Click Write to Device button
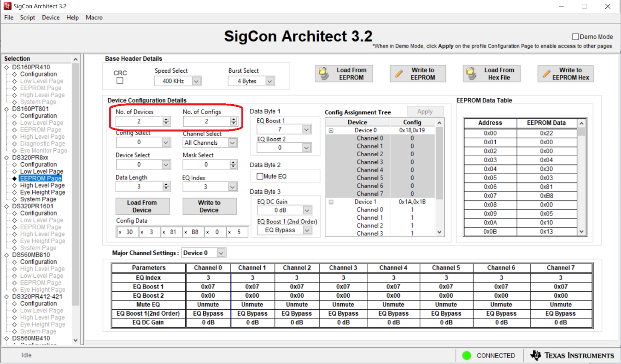The height and width of the screenshot is (364, 621). (210, 206)
